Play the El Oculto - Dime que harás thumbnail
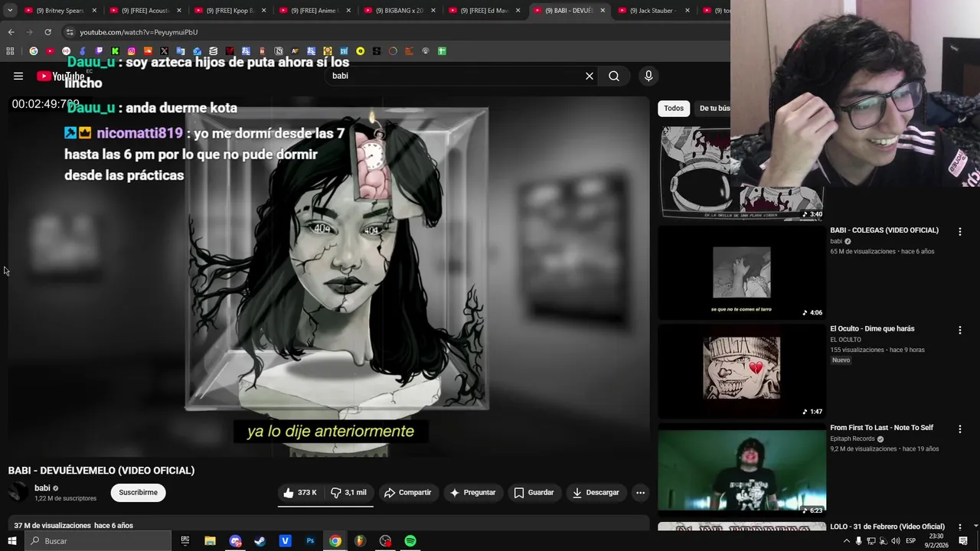Image resolution: width=980 pixels, height=551 pixels. tap(742, 370)
